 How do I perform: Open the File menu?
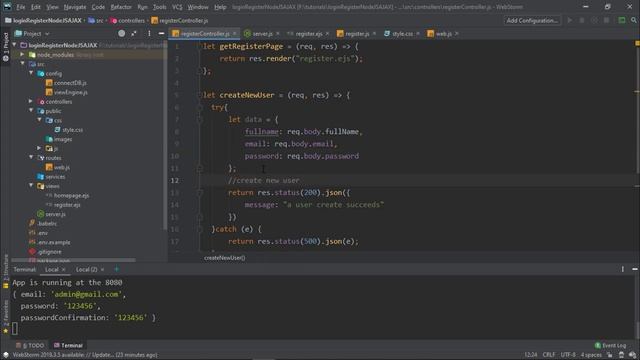(20, 7)
